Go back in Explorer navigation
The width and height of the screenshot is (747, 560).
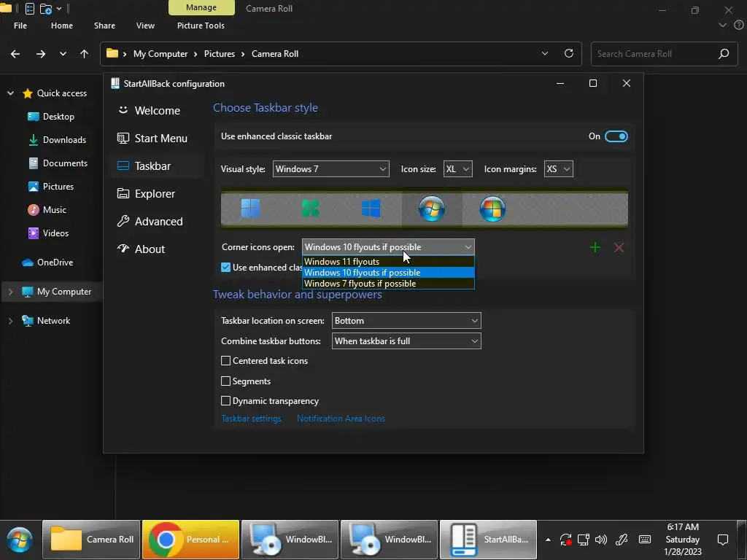coord(15,54)
